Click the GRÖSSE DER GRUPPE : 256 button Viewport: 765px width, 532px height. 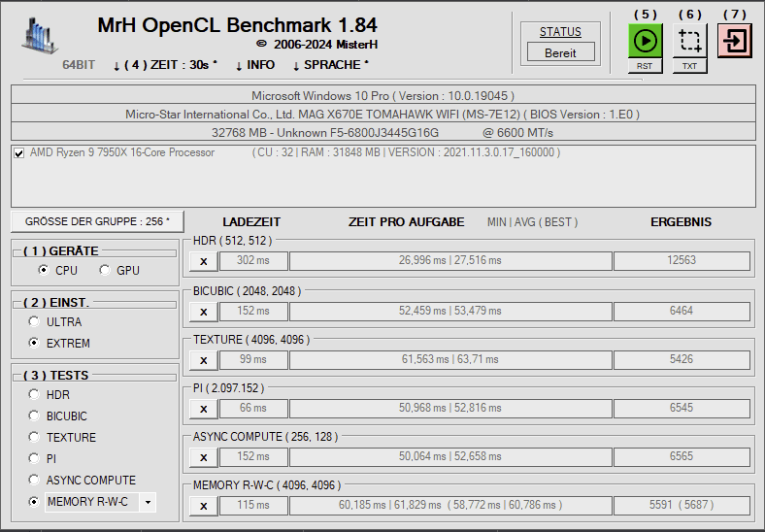pyautogui.click(x=98, y=221)
